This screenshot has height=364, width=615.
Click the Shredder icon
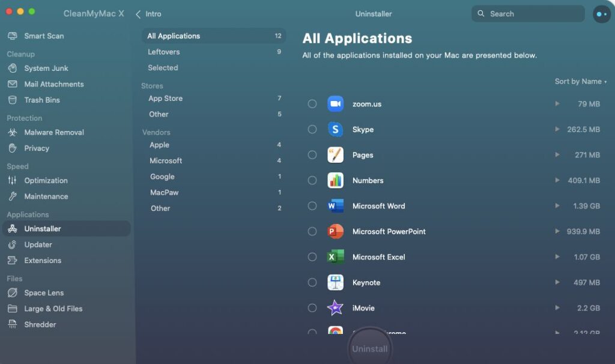coord(13,324)
